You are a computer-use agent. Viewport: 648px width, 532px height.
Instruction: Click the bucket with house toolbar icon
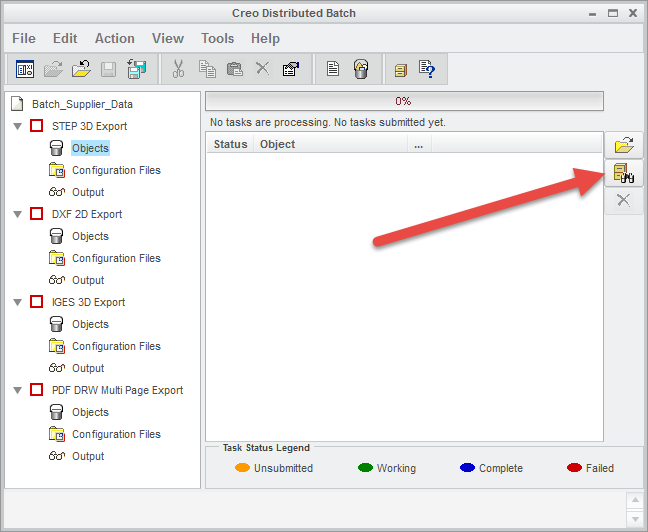click(361, 69)
